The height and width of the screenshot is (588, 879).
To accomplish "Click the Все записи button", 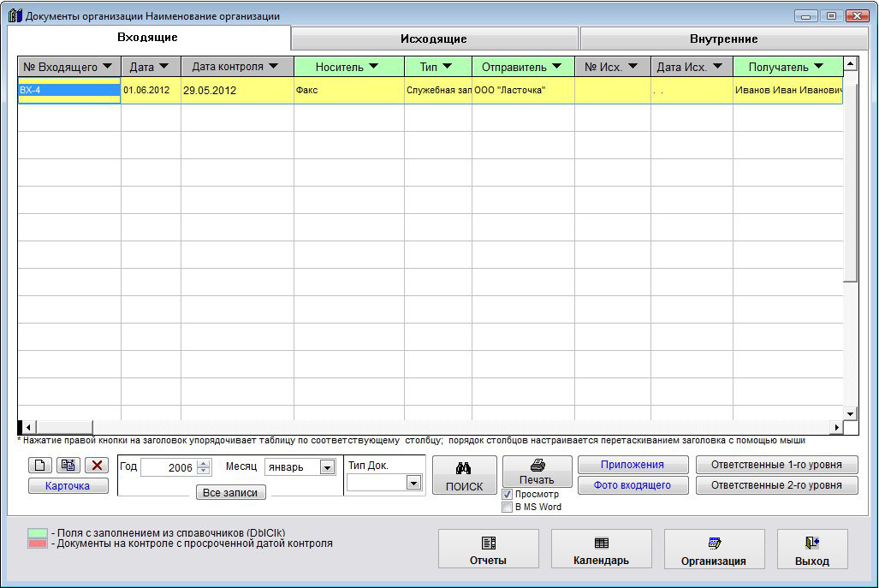I will pos(230,492).
